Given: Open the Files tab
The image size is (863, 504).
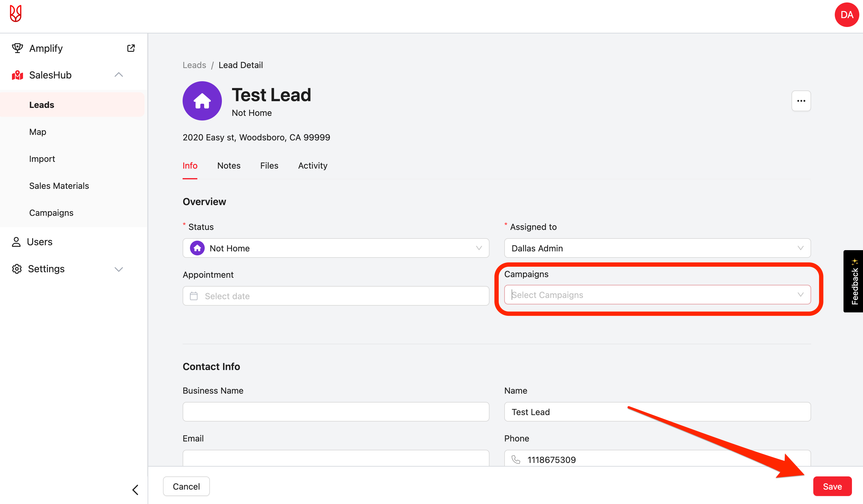Looking at the screenshot, I should click(269, 166).
